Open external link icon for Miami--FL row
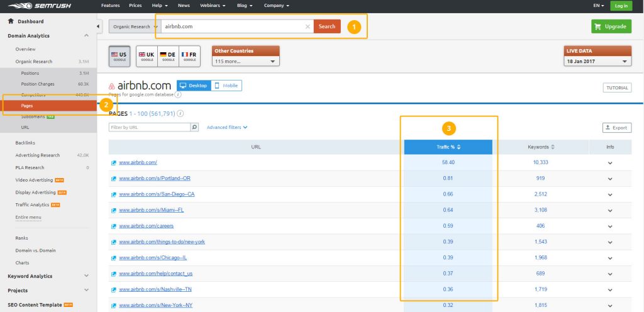Image resolution: width=644 pixels, height=312 pixels. pos(114,210)
